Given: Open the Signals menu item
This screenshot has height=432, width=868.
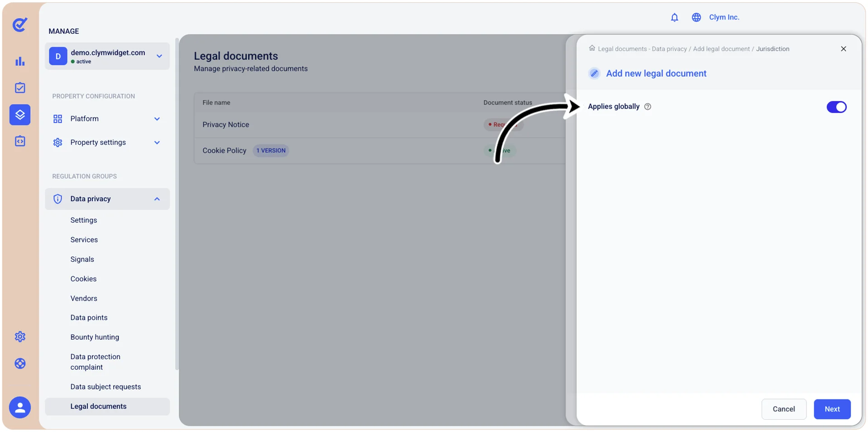Looking at the screenshot, I should click(x=82, y=259).
